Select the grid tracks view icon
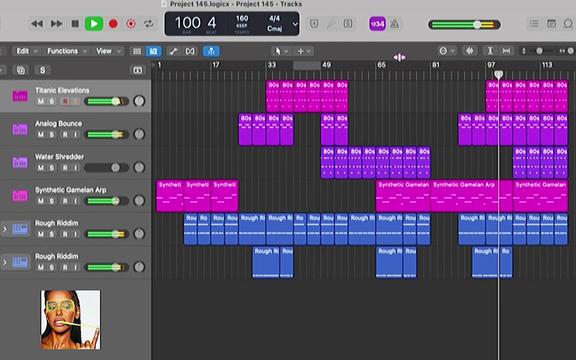576x360 pixels. 153,51
